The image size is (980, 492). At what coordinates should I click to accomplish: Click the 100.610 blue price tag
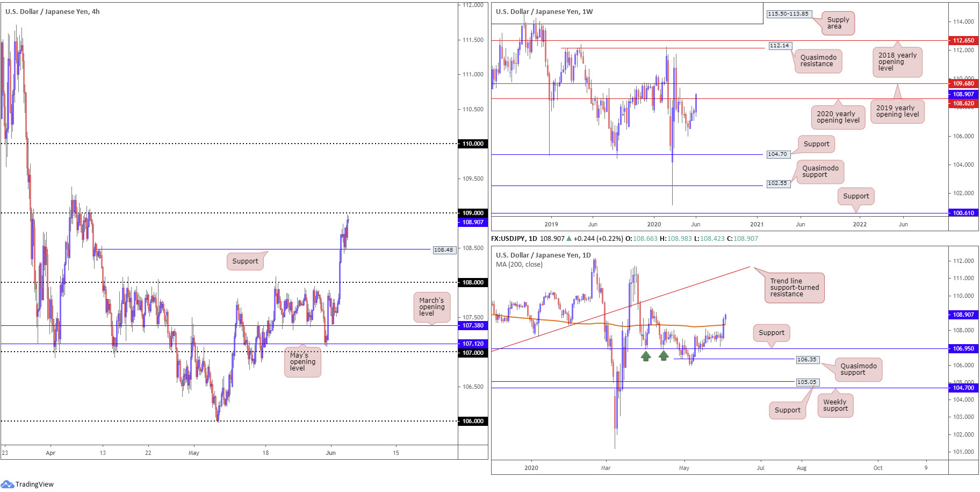(963, 213)
